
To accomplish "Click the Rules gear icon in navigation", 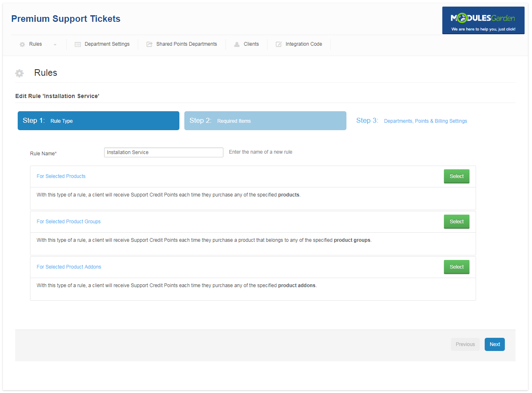I will 22,44.
